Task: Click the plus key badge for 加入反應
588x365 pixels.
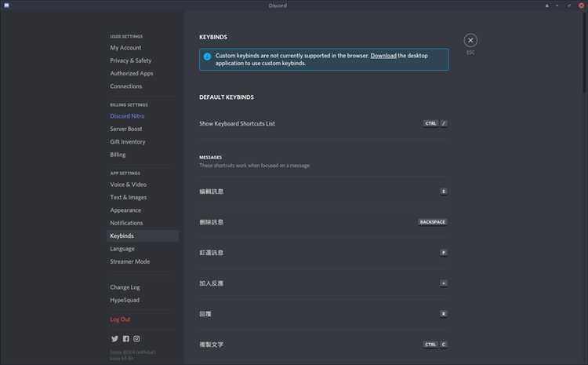Action: pyautogui.click(x=444, y=283)
